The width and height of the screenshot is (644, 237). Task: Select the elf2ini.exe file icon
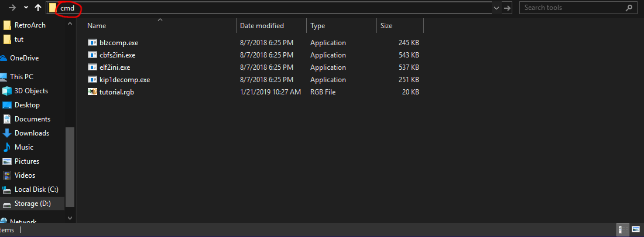pos(92,67)
